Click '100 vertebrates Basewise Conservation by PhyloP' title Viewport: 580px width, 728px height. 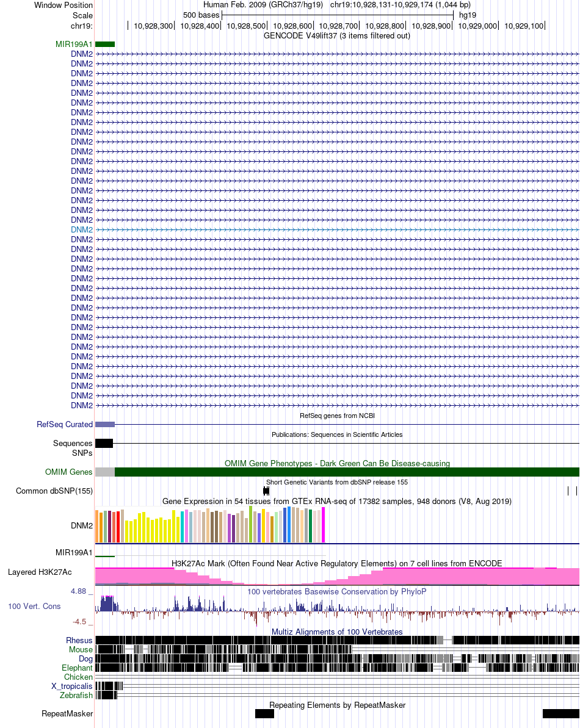(x=337, y=591)
